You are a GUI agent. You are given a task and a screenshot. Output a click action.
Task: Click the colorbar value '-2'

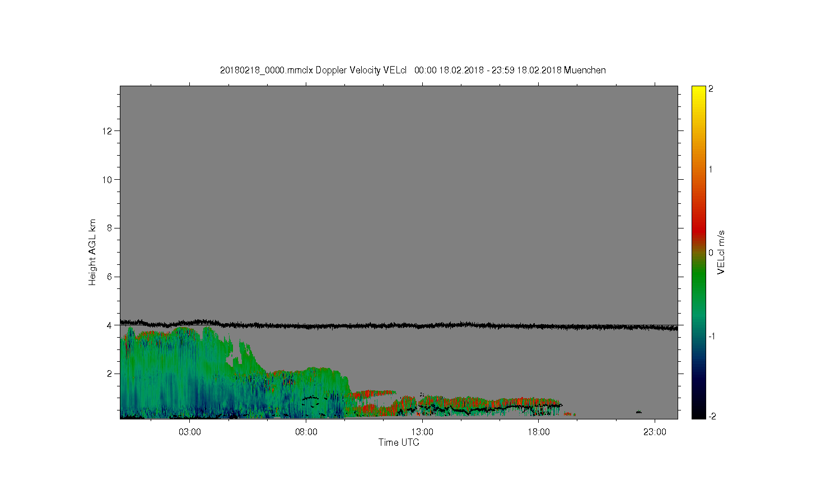711,416
